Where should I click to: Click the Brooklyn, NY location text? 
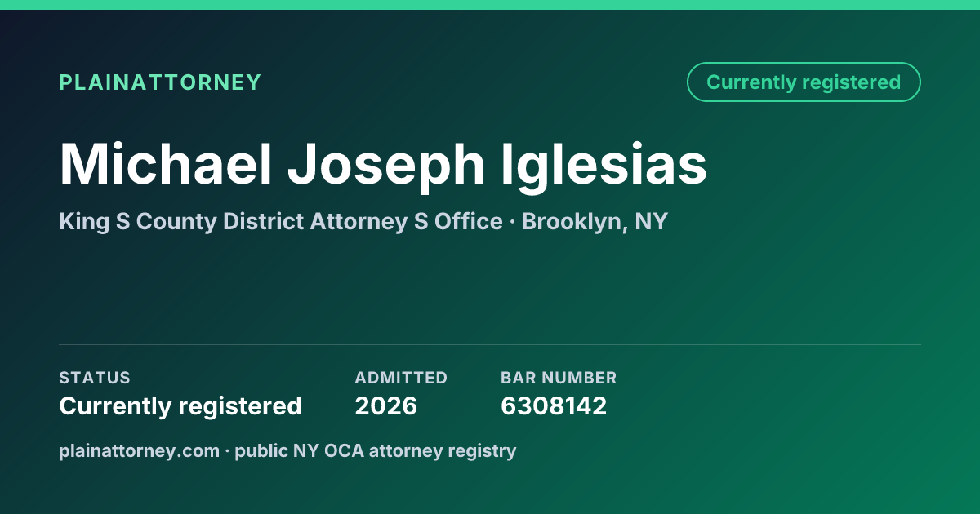pos(595,222)
